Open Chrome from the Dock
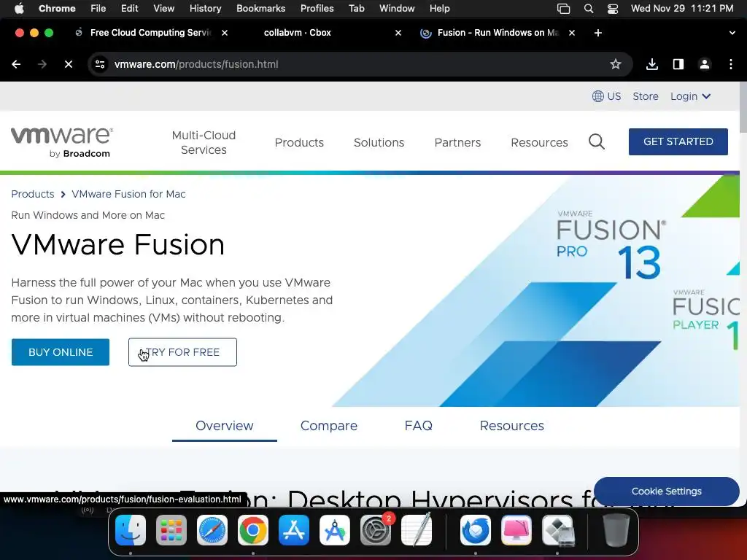Screen dimensions: 747x560 tap(253, 529)
